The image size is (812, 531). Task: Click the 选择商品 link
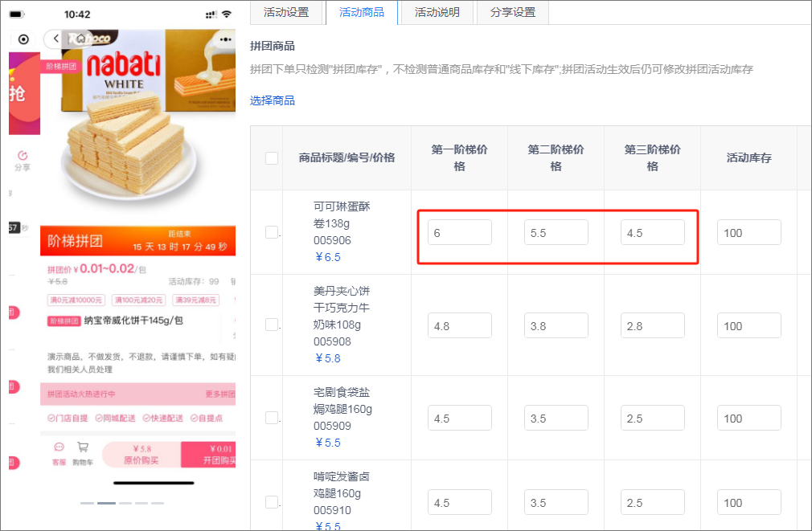click(273, 100)
